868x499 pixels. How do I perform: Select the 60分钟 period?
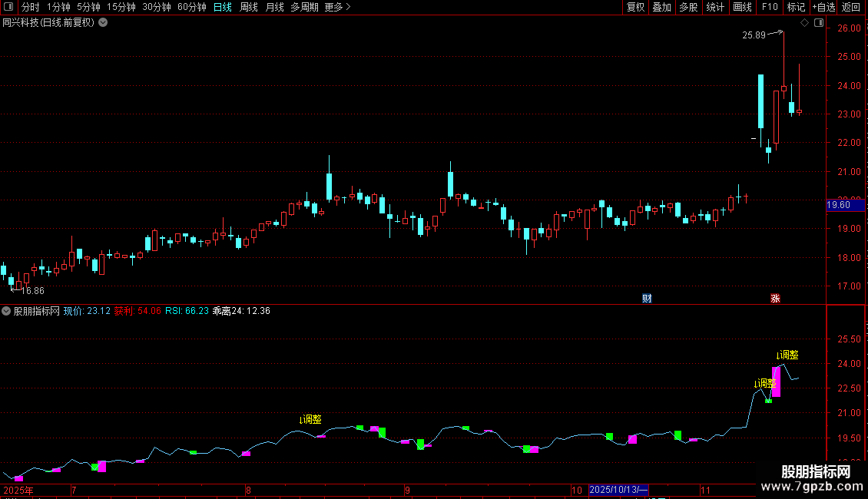pyautogui.click(x=192, y=7)
